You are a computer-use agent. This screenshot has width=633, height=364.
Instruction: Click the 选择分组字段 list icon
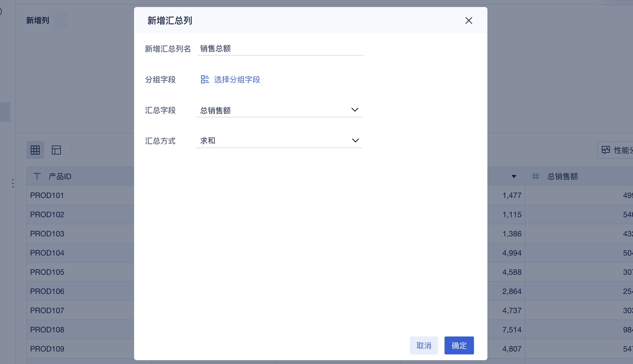click(205, 79)
